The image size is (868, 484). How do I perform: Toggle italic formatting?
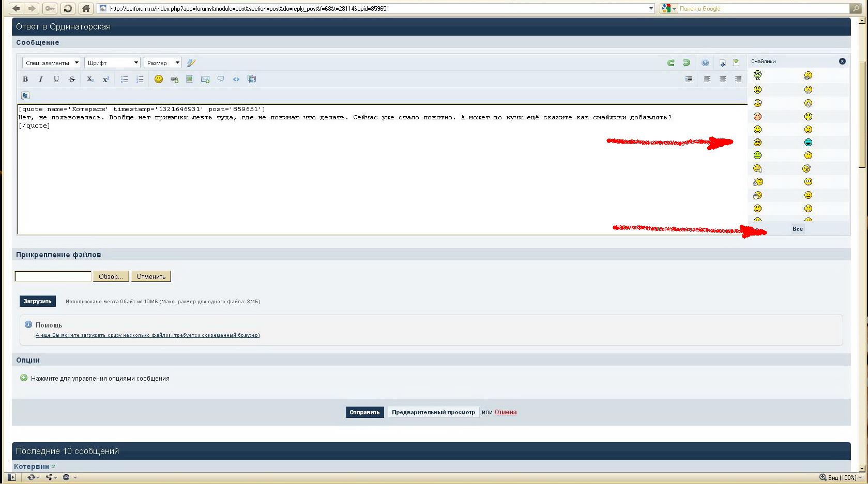pyautogui.click(x=41, y=79)
